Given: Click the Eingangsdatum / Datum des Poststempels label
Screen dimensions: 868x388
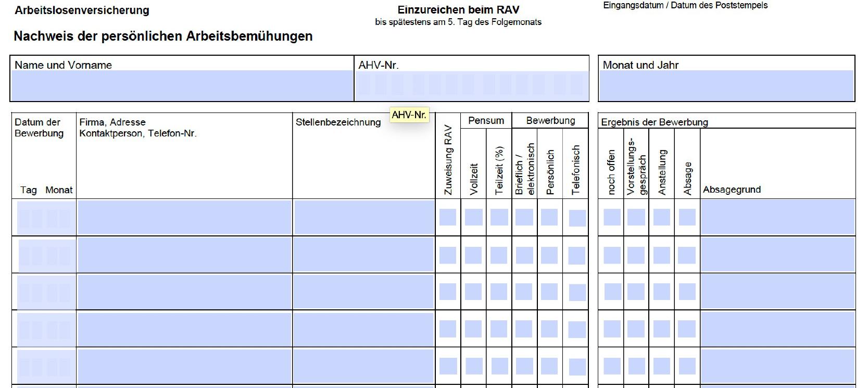Looking at the screenshot, I should (x=685, y=5).
